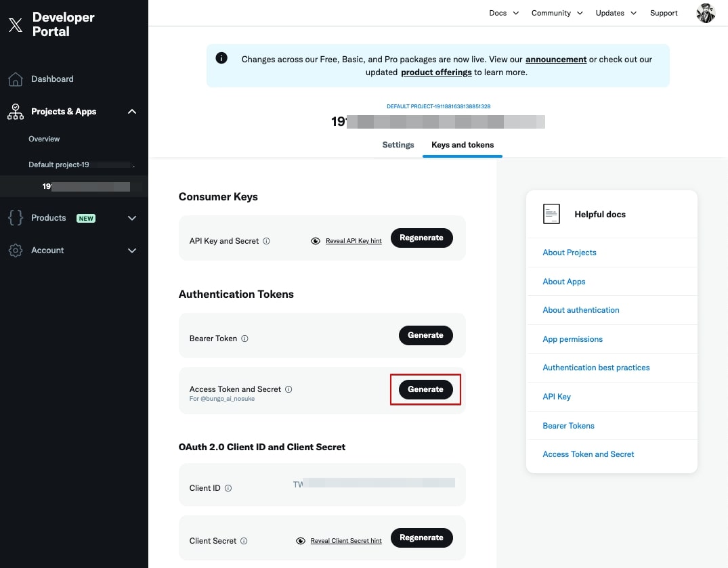
Task: Click the eye icon for Client Secret hint
Action: click(x=301, y=541)
